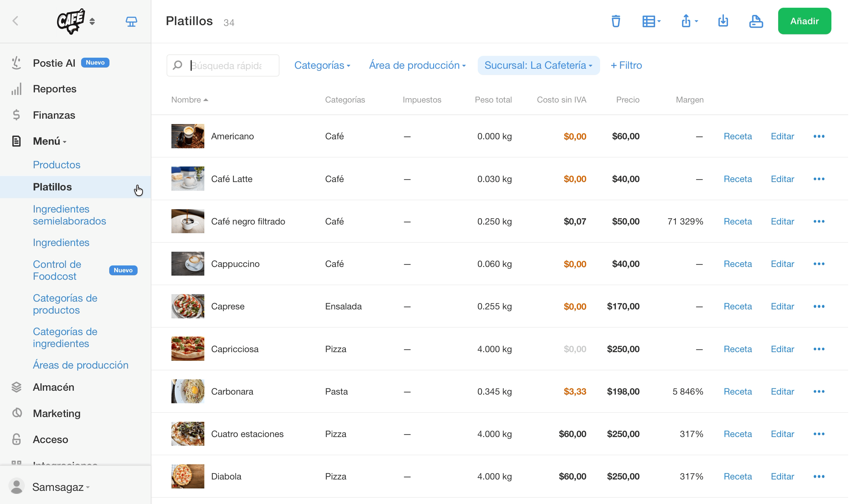The height and width of the screenshot is (504, 852).
Task: Click the Acceso lock icon
Action: point(16,439)
